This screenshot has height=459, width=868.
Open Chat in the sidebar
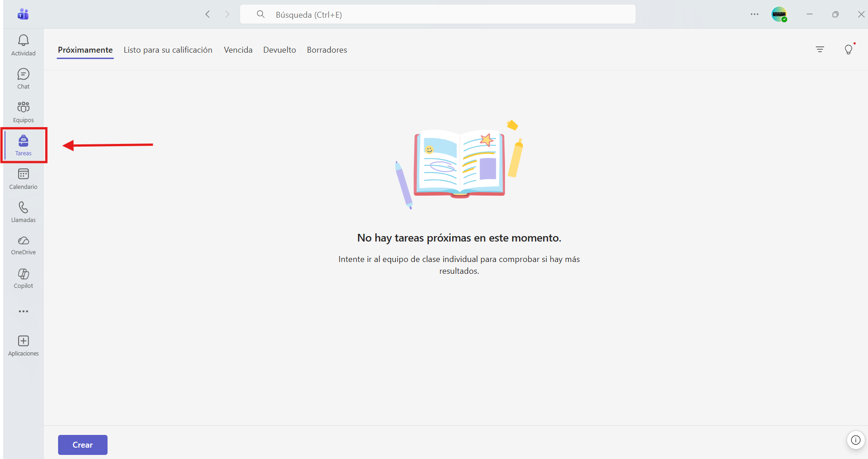(x=23, y=79)
